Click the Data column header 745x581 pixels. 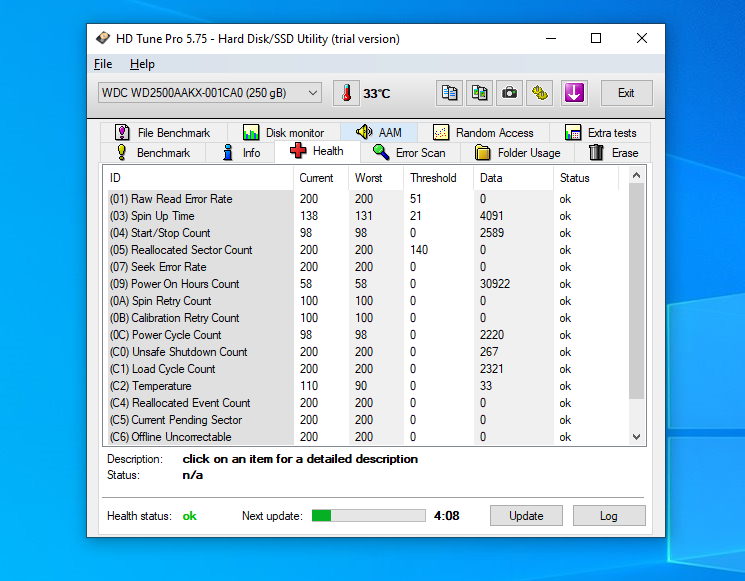click(x=514, y=178)
